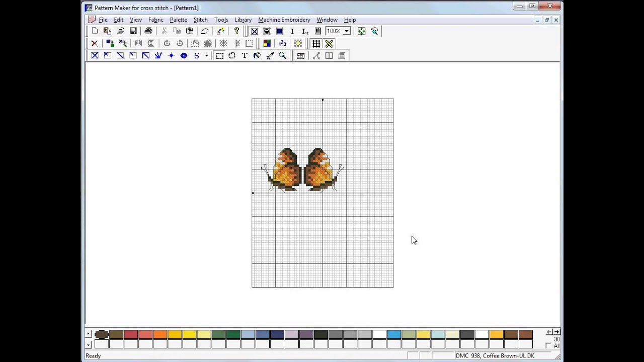644x362 pixels.
Task: Select the Full Cross Stitch tool
Action: click(x=95, y=56)
